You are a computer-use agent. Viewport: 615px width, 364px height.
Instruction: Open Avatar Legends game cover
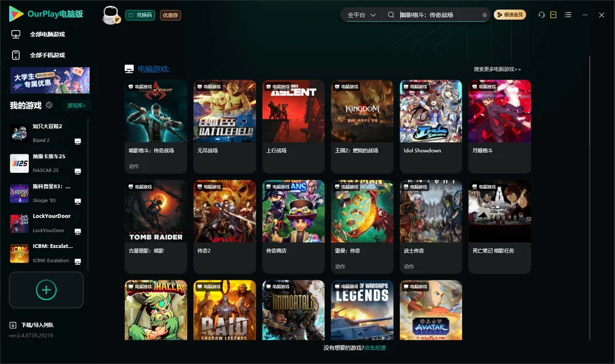(x=430, y=310)
